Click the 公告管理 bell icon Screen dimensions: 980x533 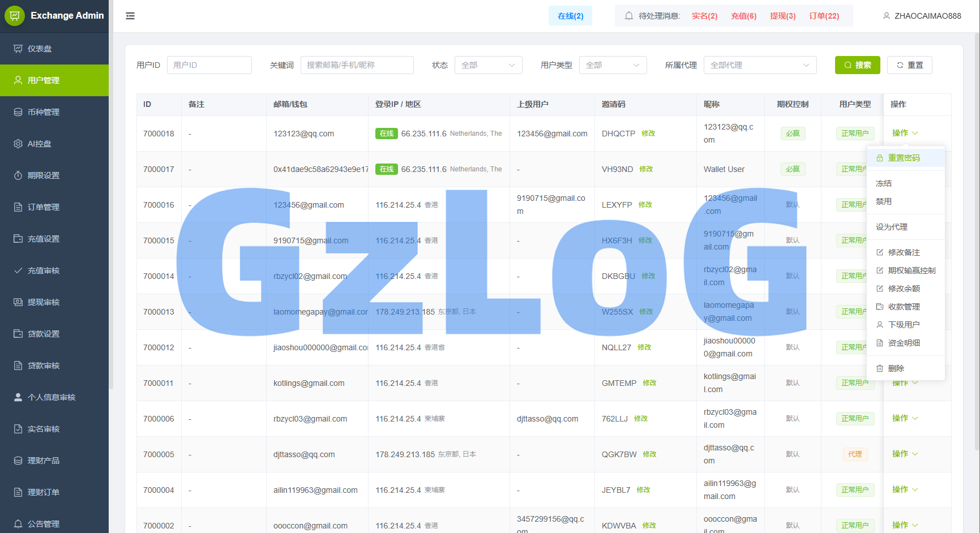point(18,524)
